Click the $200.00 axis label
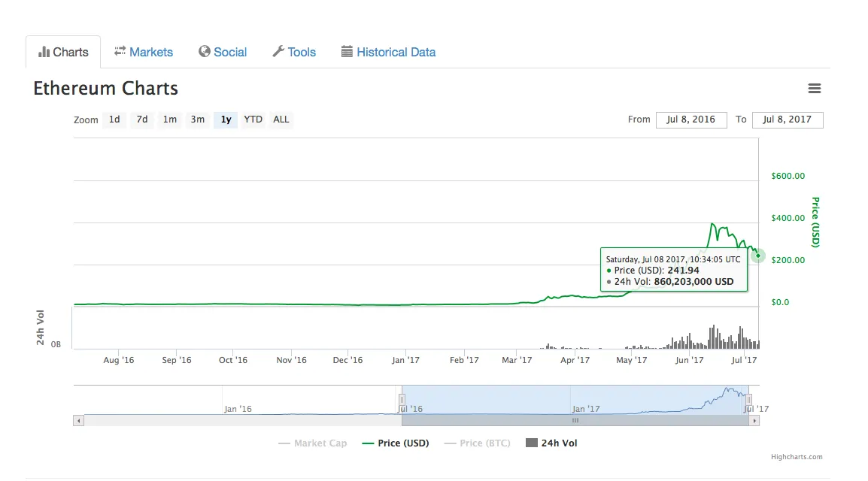 tap(788, 260)
